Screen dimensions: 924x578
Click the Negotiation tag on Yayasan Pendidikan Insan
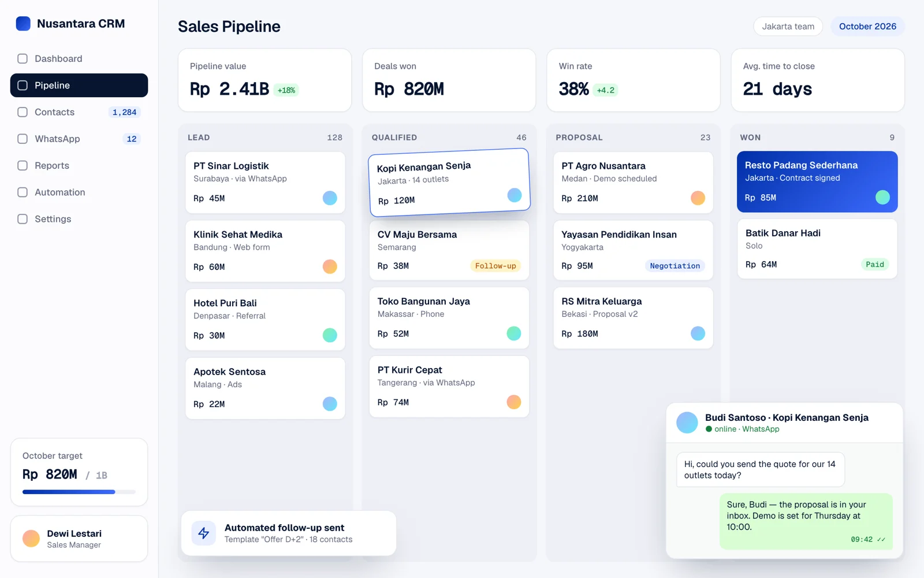[675, 266]
